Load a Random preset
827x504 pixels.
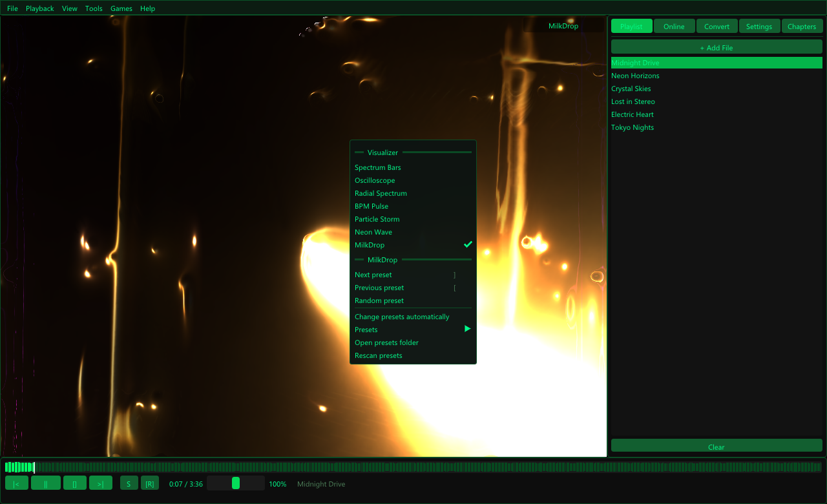tap(413, 300)
